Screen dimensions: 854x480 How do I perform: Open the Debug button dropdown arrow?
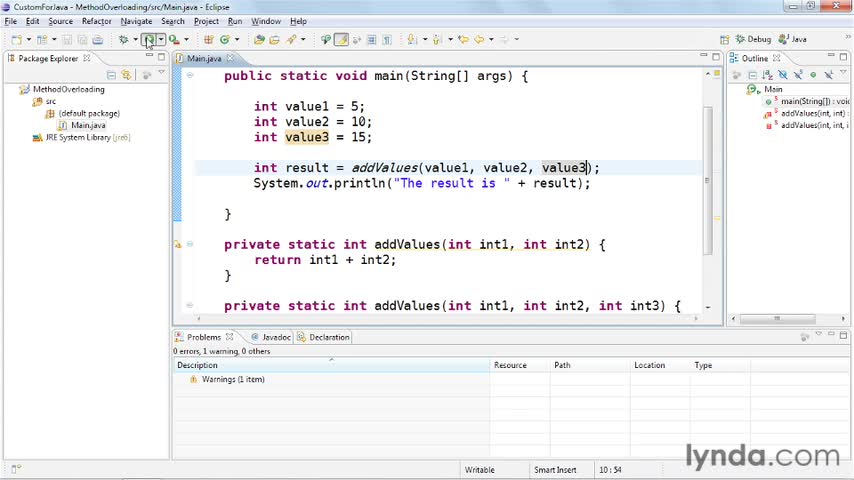click(x=135, y=39)
